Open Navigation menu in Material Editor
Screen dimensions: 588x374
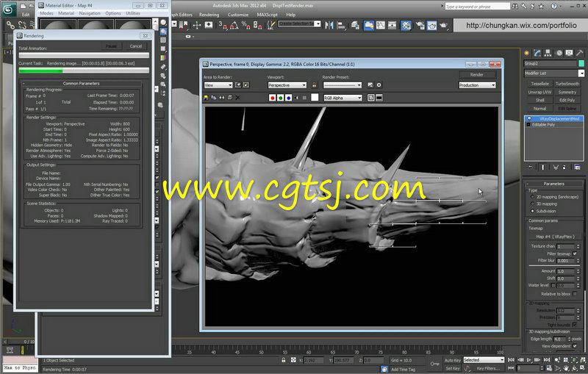[x=89, y=13]
